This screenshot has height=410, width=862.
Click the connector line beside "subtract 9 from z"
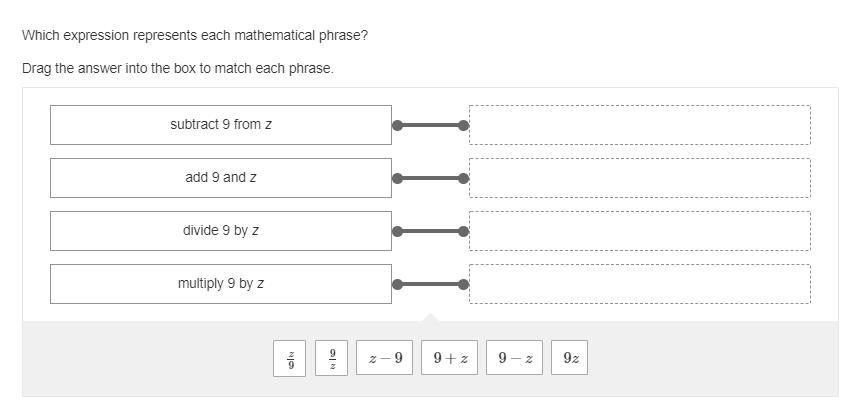tap(430, 125)
